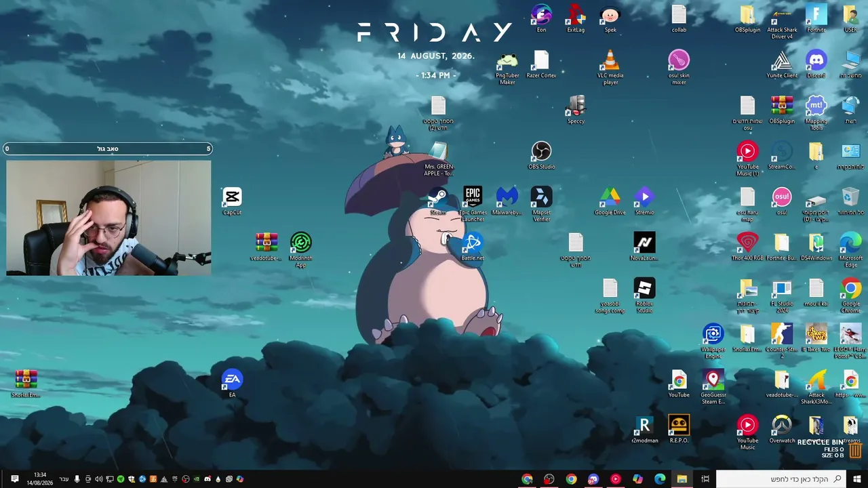This screenshot has width=868, height=488.
Task: Open the system tray volume control
Action: point(99,479)
